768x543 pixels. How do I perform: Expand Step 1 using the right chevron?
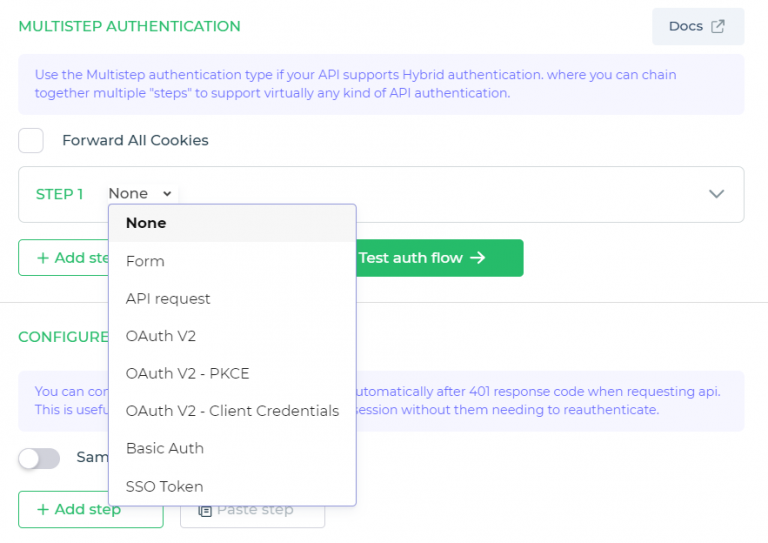click(x=716, y=194)
